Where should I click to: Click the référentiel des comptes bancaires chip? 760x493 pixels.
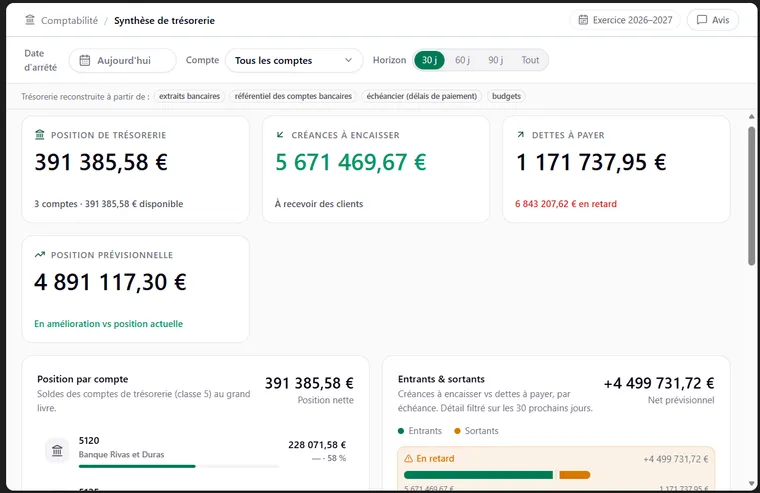point(293,96)
